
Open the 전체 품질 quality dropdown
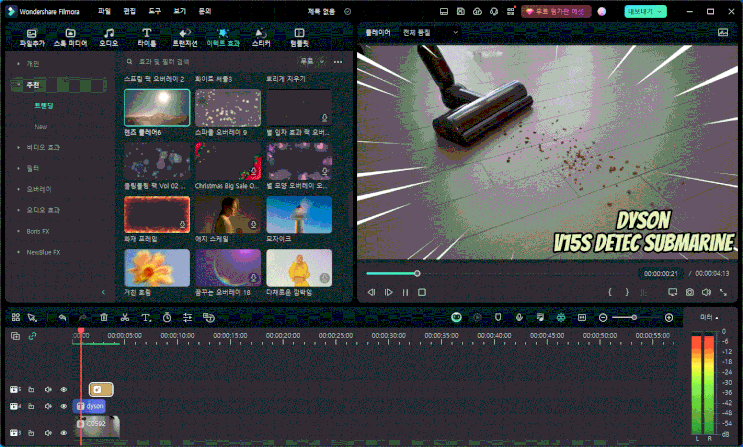(430, 32)
